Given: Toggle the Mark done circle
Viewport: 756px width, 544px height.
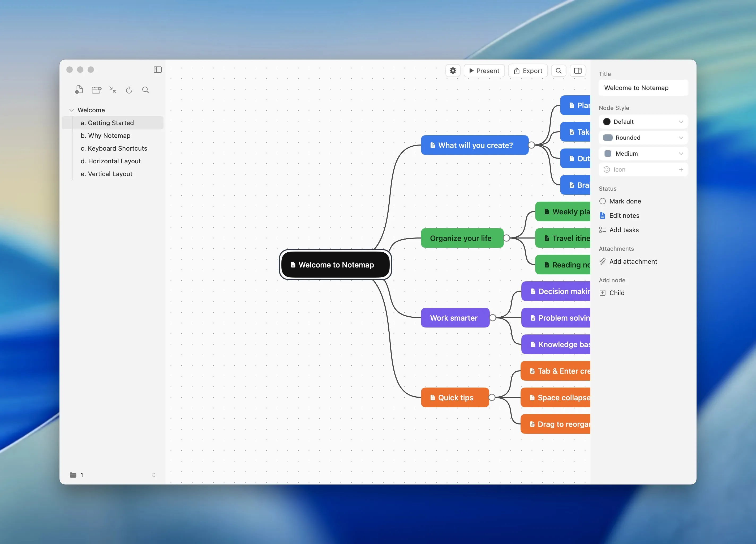Looking at the screenshot, I should (x=602, y=201).
